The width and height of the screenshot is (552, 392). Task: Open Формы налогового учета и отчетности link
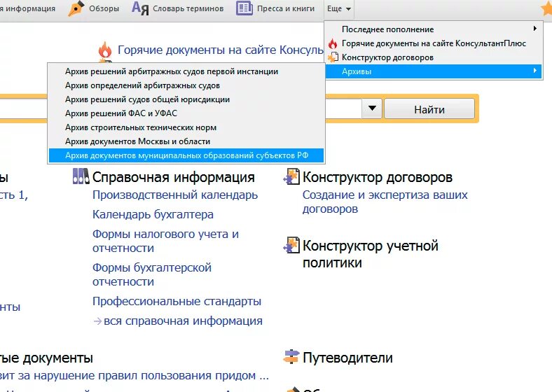165,241
